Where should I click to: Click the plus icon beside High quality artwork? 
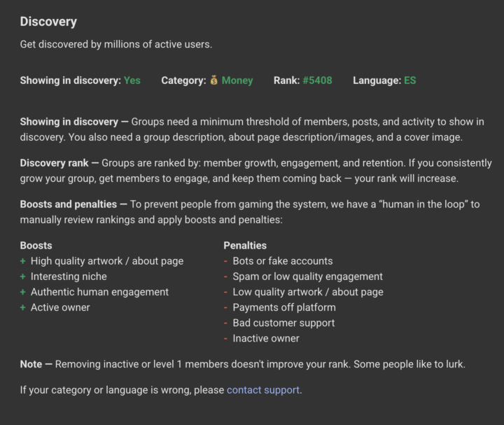pos(23,261)
